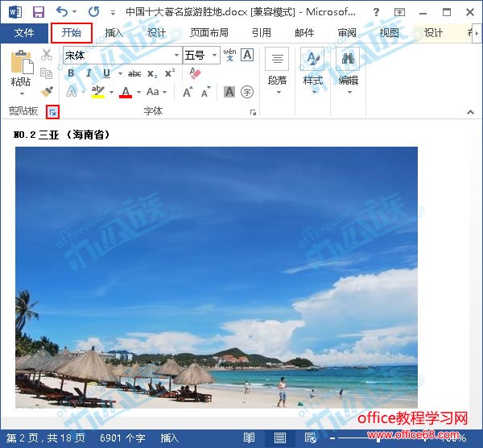Open the 字体 dialog launcher

[x=253, y=112]
